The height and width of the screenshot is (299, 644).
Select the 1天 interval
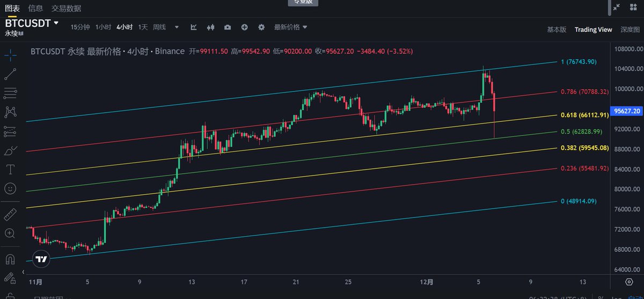tap(143, 27)
